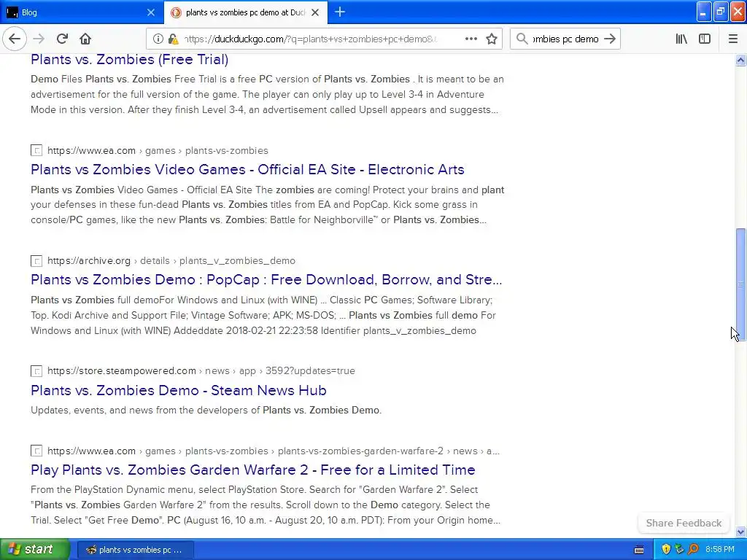Open 'Plants vs Zombies Demo : PopCap' archive.org link
Image resolution: width=747 pixels, height=560 pixels.
(x=266, y=279)
